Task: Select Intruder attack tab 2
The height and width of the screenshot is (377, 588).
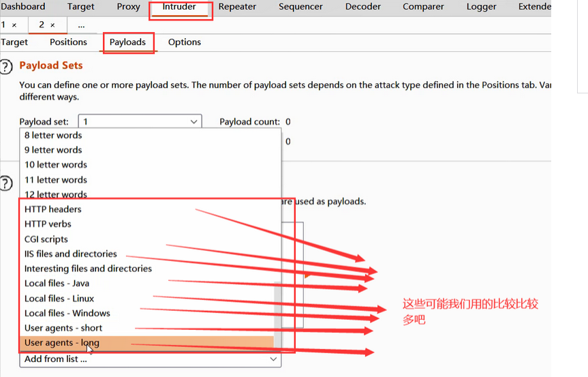Action: tap(42, 25)
